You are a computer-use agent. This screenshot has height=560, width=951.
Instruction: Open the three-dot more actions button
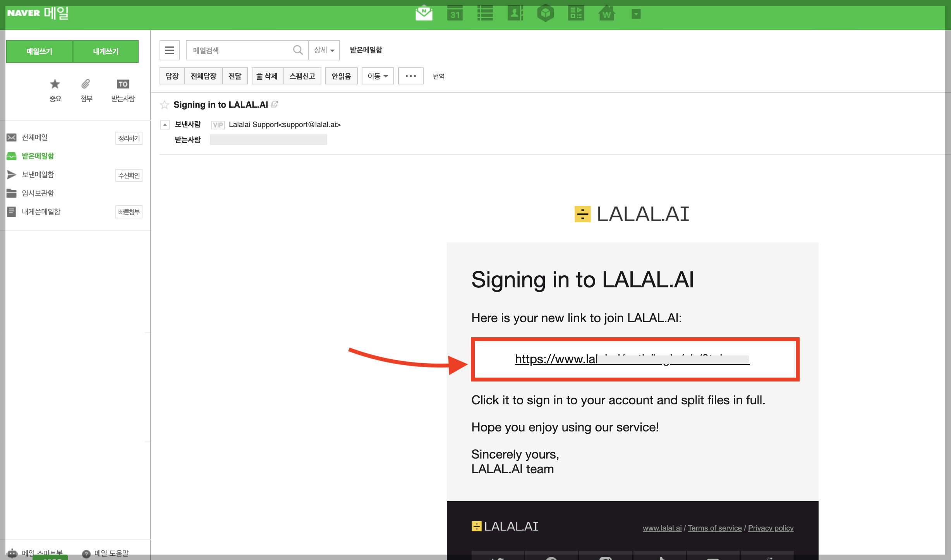pyautogui.click(x=410, y=76)
